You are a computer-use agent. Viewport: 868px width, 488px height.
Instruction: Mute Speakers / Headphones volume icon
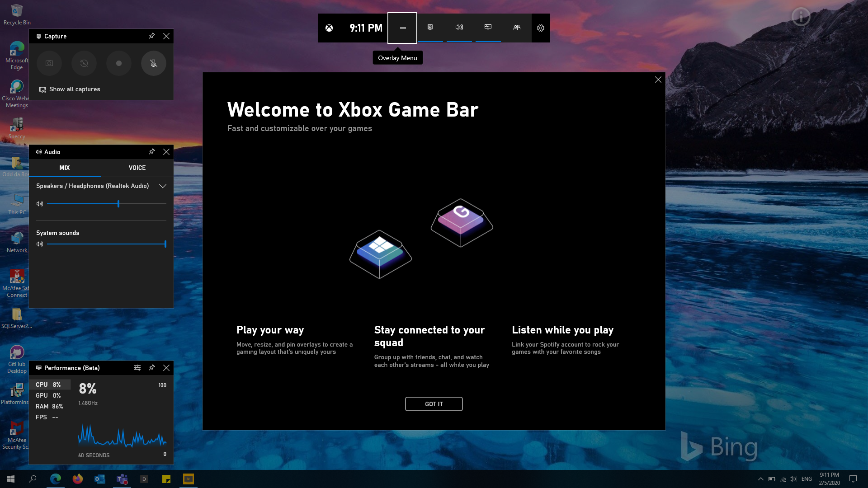click(40, 204)
